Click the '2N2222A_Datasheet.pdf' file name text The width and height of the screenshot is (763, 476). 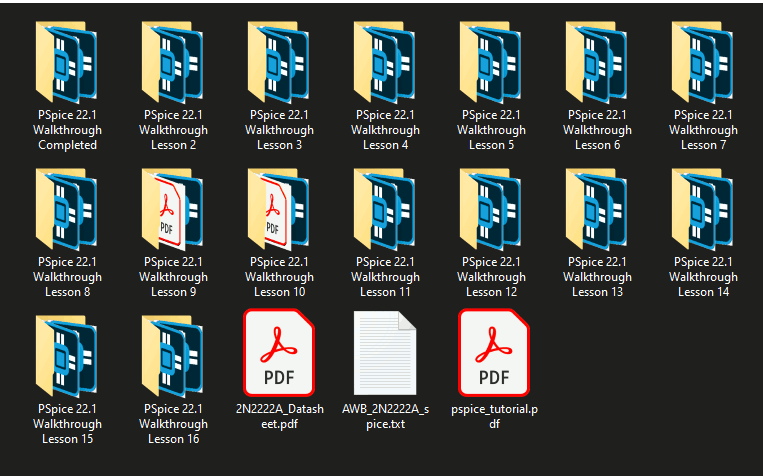[280, 417]
